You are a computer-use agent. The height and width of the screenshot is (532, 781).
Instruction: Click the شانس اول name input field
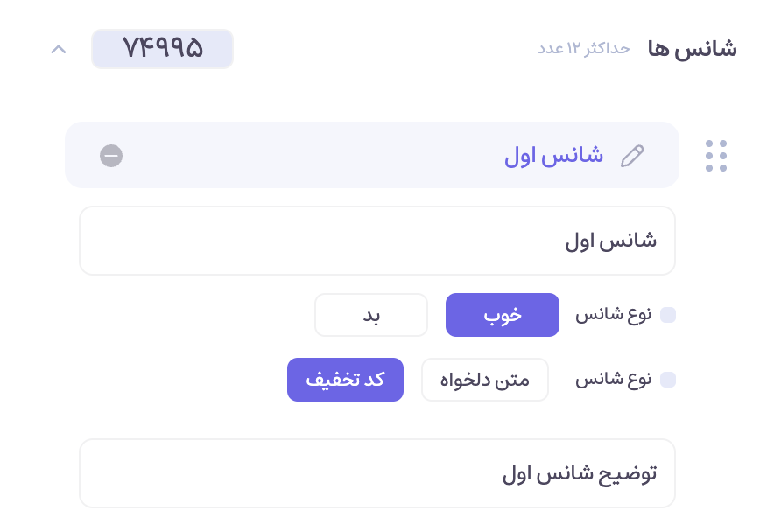(376, 240)
